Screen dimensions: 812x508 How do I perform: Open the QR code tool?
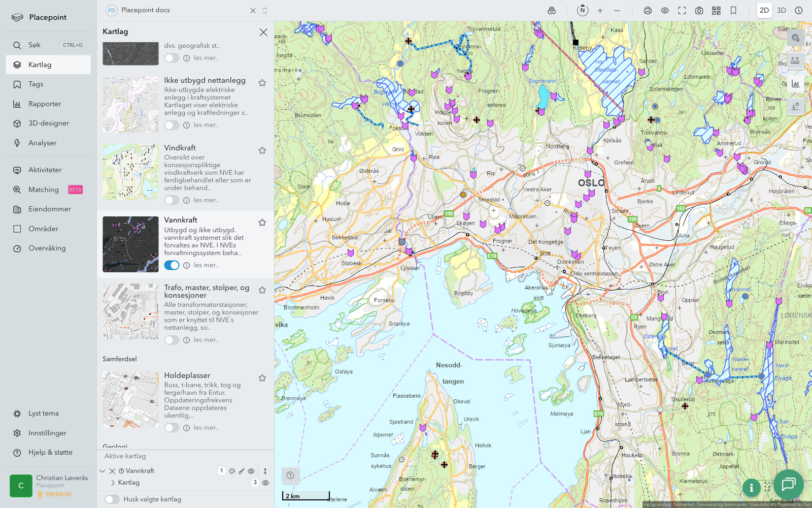pyautogui.click(x=716, y=11)
